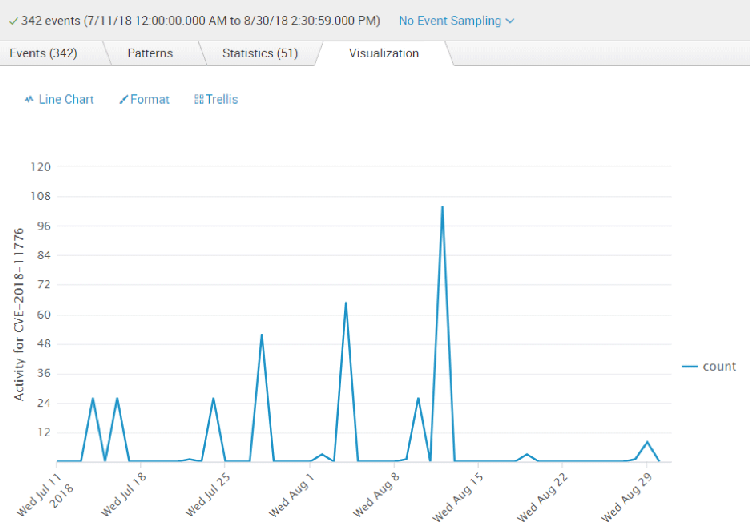Click the tallest chart peak near Aug 12
The image size is (750, 524).
[x=442, y=207]
